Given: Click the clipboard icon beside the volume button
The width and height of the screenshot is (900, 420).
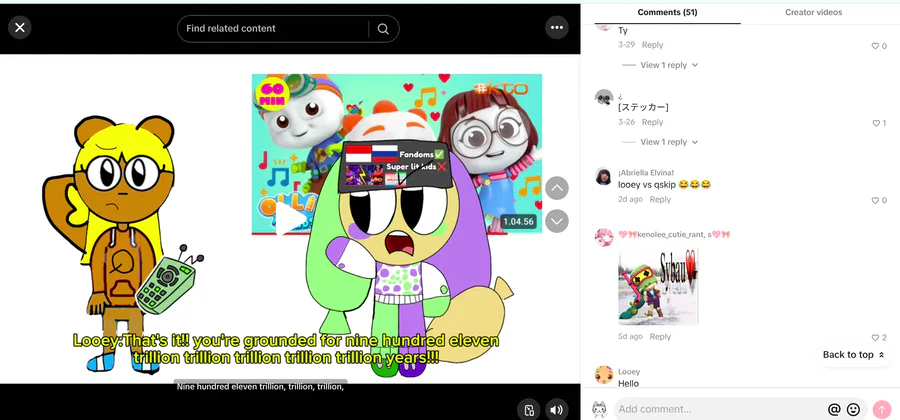Looking at the screenshot, I should [529, 410].
